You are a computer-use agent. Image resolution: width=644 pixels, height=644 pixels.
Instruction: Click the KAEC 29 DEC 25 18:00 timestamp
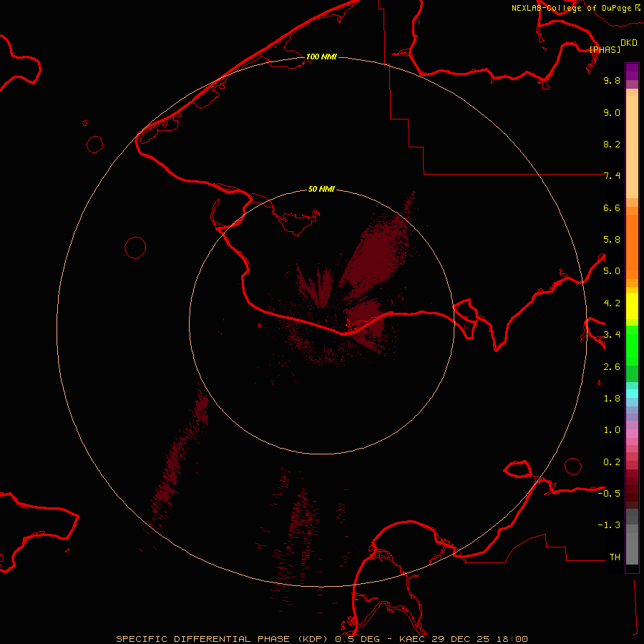463,639
